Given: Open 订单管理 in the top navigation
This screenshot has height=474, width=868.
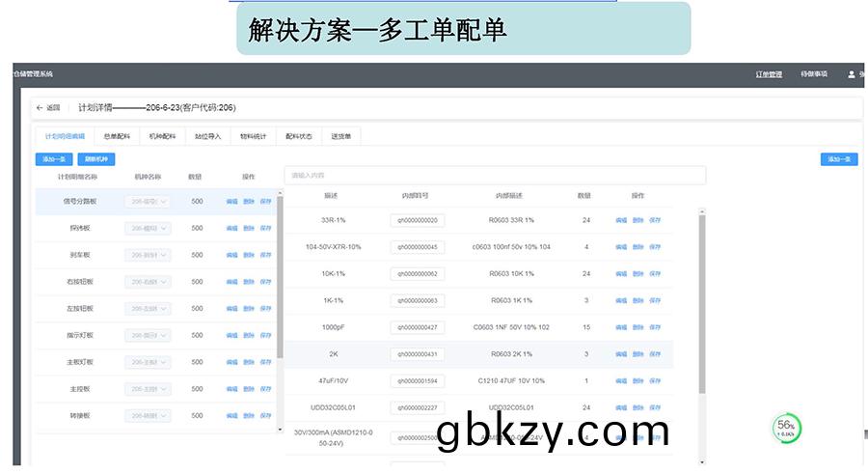Looking at the screenshot, I should (x=769, y=74).
